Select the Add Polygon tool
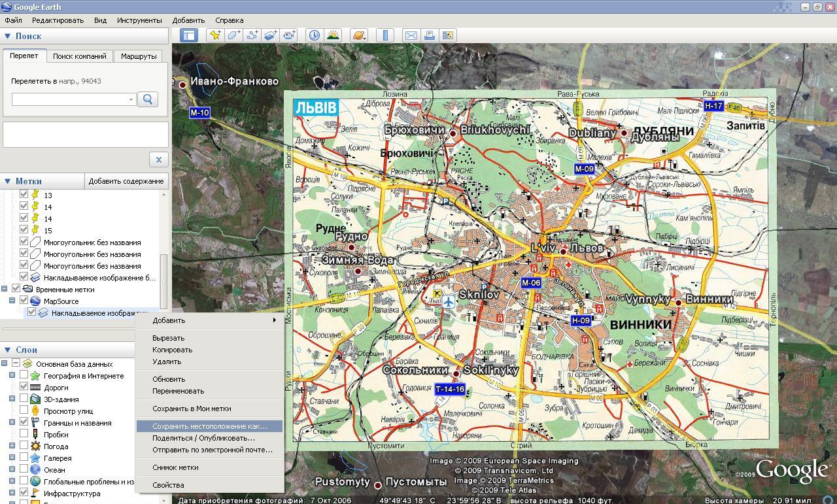837x504 pixels. point(233,35)
